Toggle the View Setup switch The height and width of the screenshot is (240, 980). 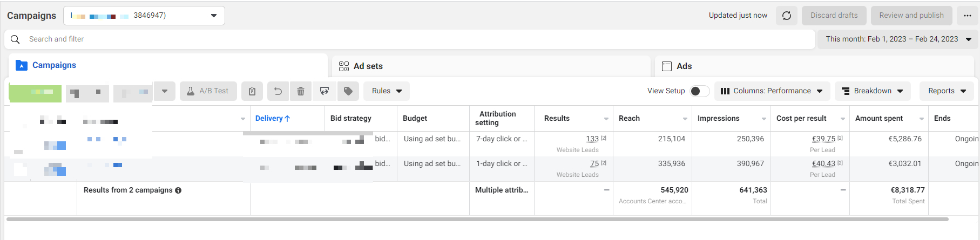point(700,91)
